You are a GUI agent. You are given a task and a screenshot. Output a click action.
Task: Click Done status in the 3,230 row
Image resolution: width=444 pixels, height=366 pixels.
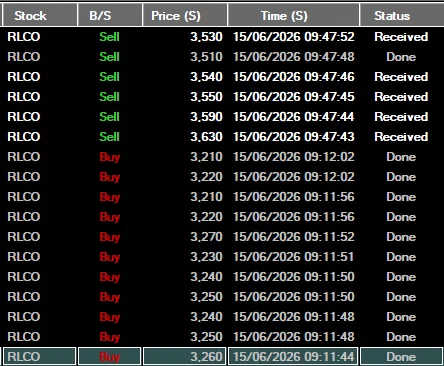pos(401,257)
